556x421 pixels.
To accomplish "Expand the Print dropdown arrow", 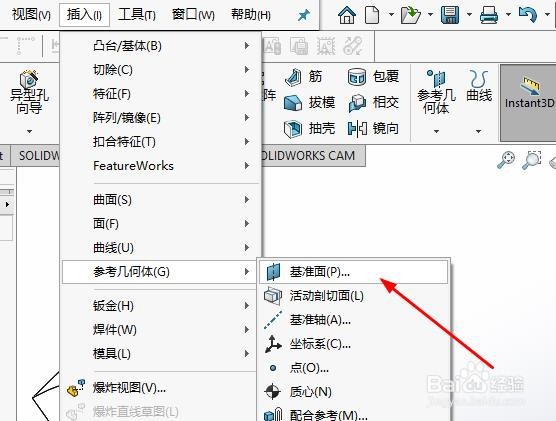I will click(508, 15).
